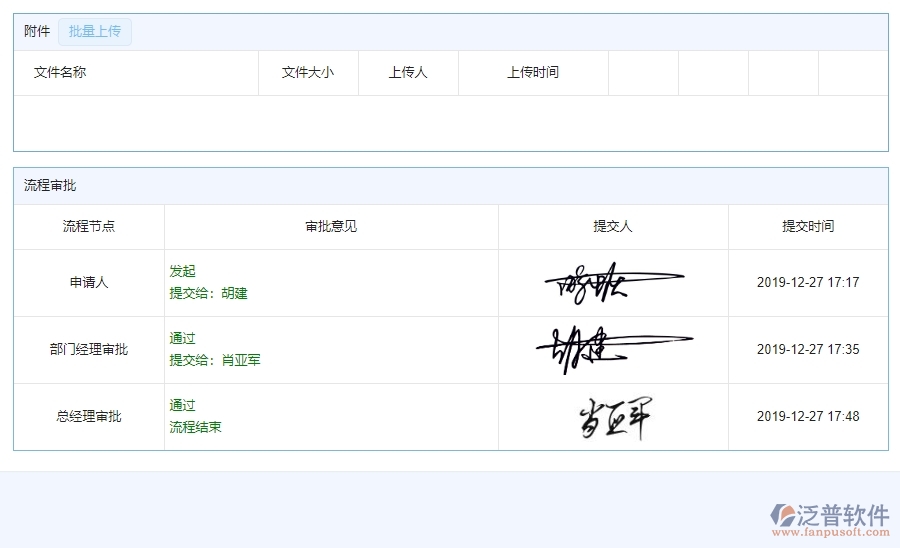The image size is (900, 548).
Task: Select the 部门经理审批 workflow node cell
Action: pos(89,350)
